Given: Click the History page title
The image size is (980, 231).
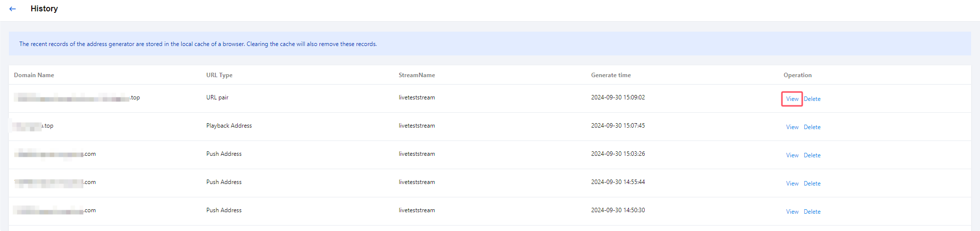Looking at the screenshot, I should (x=44, y=9).
